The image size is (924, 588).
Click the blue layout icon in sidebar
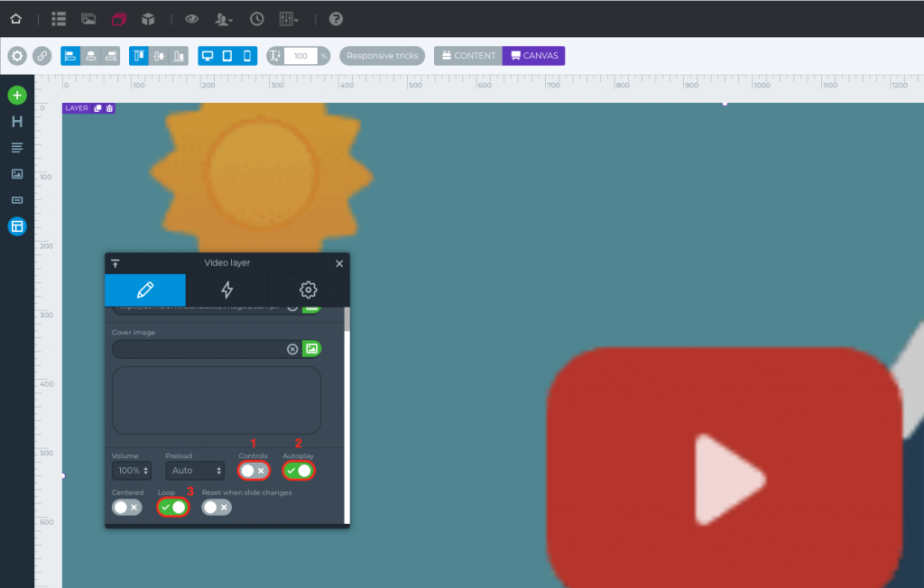pos(17,226)
